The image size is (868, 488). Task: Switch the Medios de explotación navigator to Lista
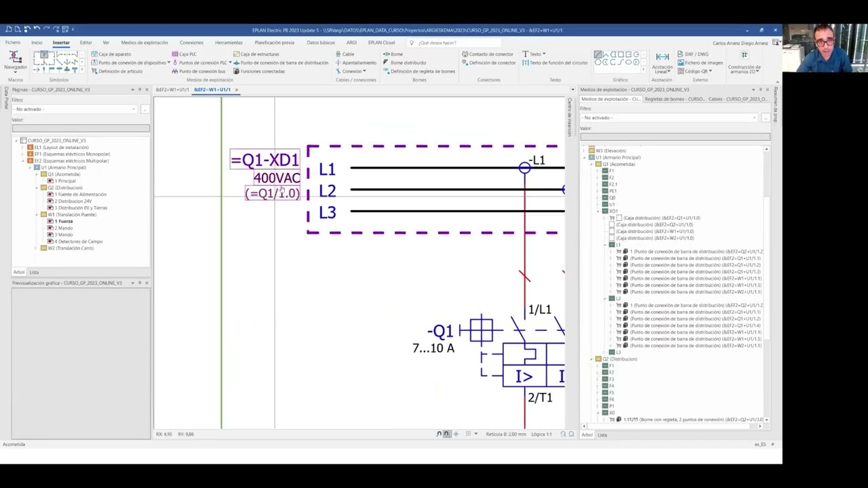(602, 434)
